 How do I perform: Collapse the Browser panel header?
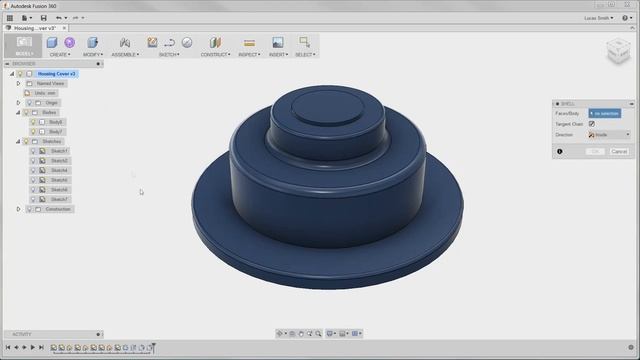(x=7, y=64)
